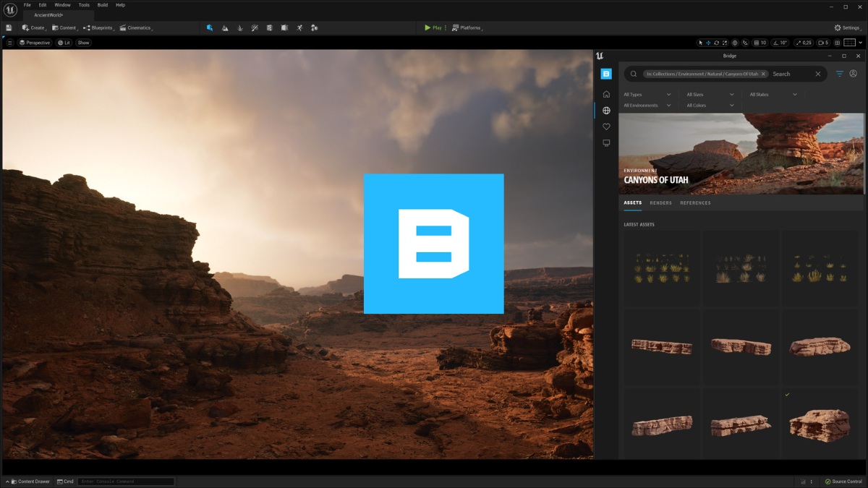Viewport: 868px width, 488px height.
Task: Choose the scale gizmo tool in viewport toolbar
Action: click(x=724, y=43)
